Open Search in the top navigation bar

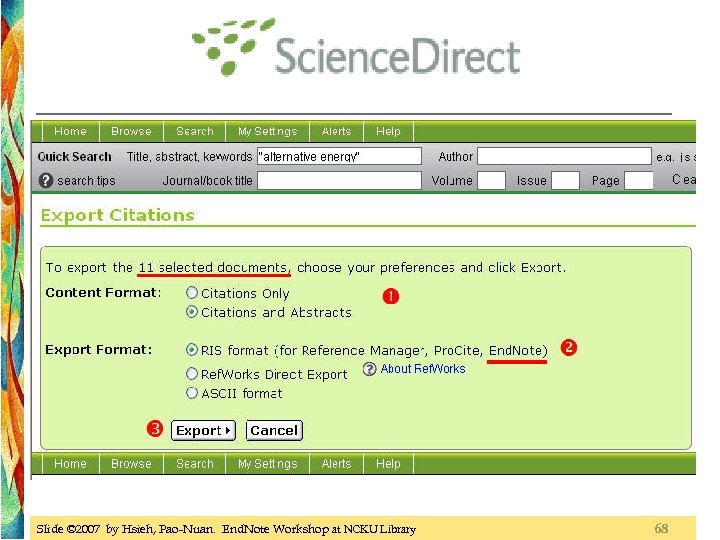pyautogui.click(x=195, y=131)
